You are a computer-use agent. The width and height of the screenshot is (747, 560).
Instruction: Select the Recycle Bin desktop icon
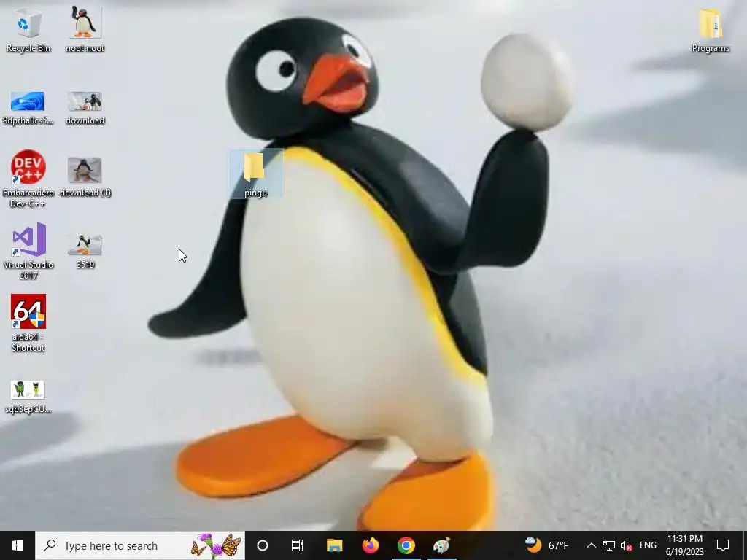click(28, 29)
